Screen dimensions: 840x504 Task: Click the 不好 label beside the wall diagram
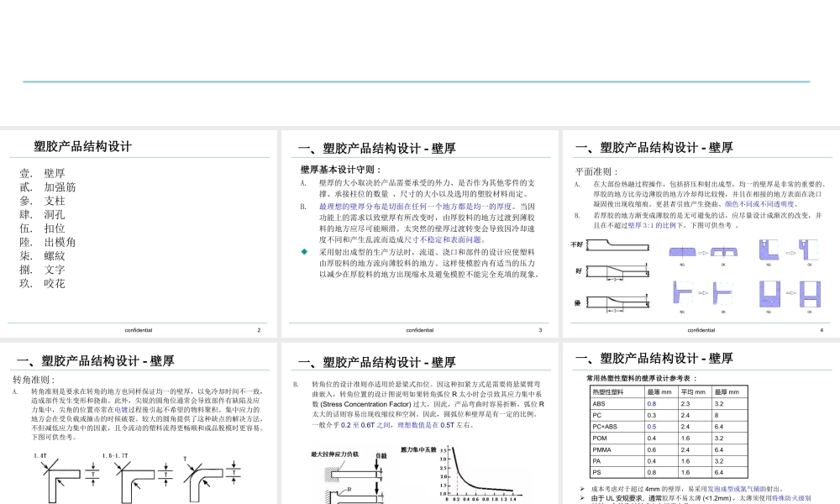(x=577, y=244)
